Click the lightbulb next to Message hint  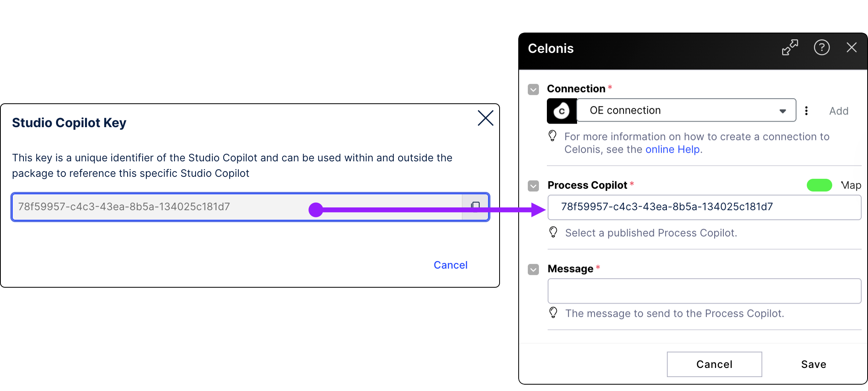coord(553,313)
